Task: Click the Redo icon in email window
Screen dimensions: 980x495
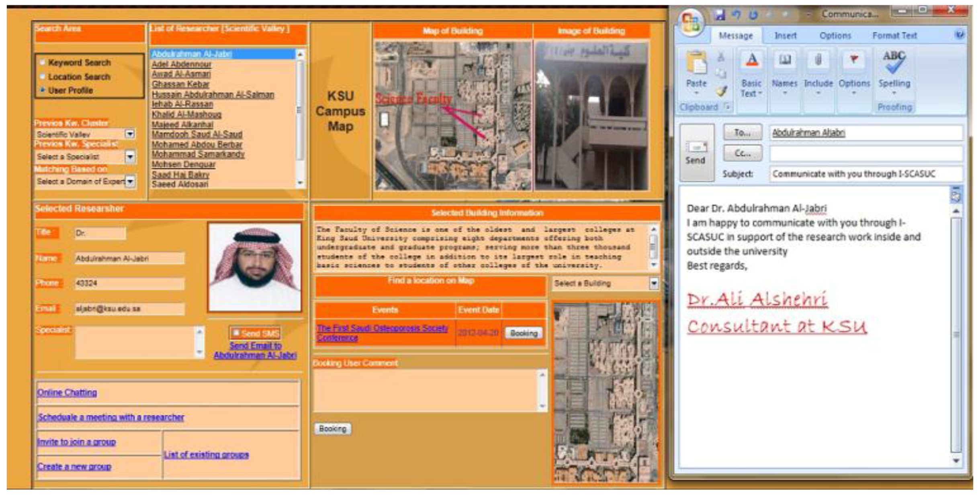Action: [753, 15]
